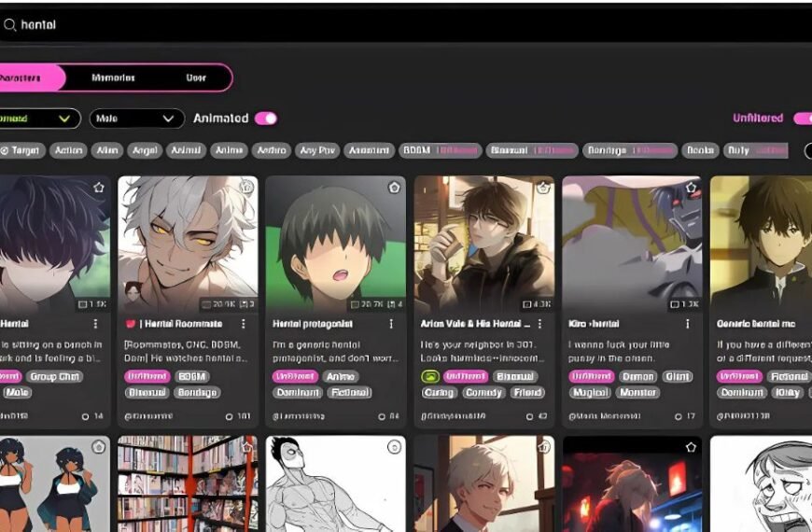The image size is (812, 532).
Task: Toggle the Unfiltered switch at top right
Action: (803, 119)
